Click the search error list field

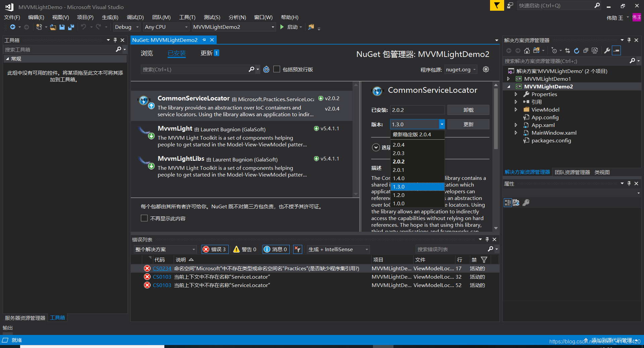pyautogui.click(x=451, y=249)
